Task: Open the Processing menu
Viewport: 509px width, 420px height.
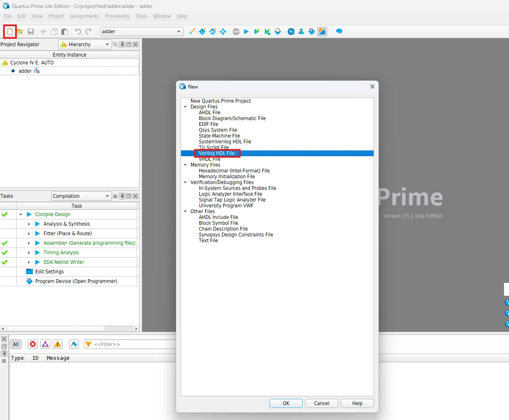Action: click(x=117, y=16)
